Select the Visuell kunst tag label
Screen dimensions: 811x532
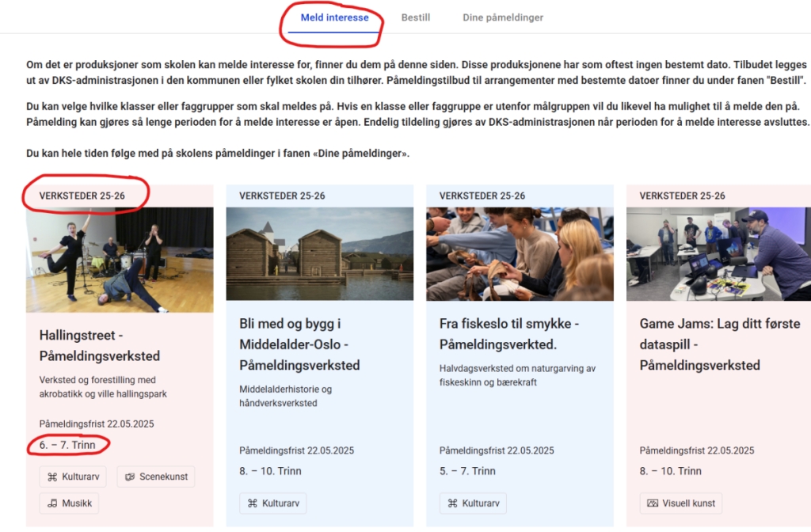(689, 503)
